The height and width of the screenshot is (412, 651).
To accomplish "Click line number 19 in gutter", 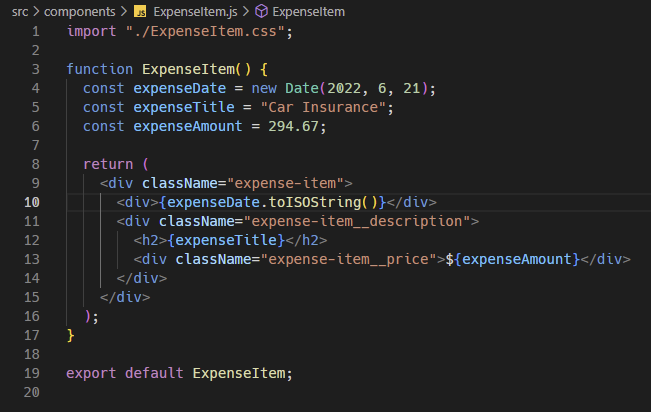I will point(32,373).
